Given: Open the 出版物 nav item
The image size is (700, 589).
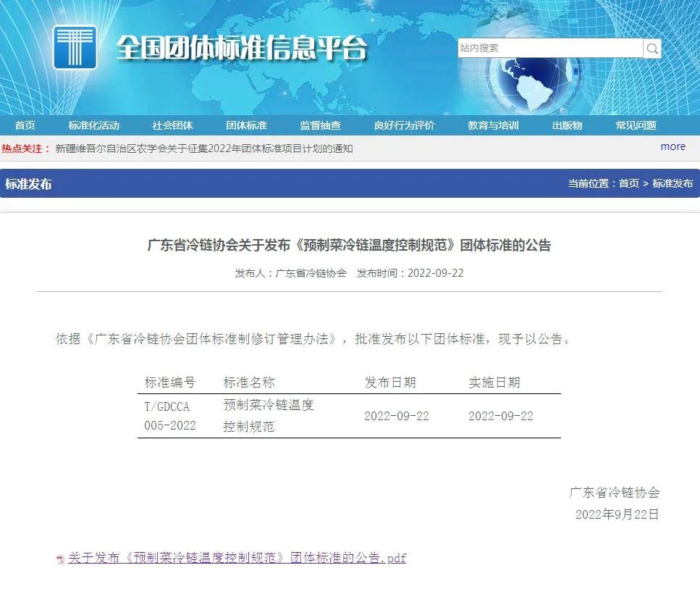Looking at the screenshot, I should [567, 125].
